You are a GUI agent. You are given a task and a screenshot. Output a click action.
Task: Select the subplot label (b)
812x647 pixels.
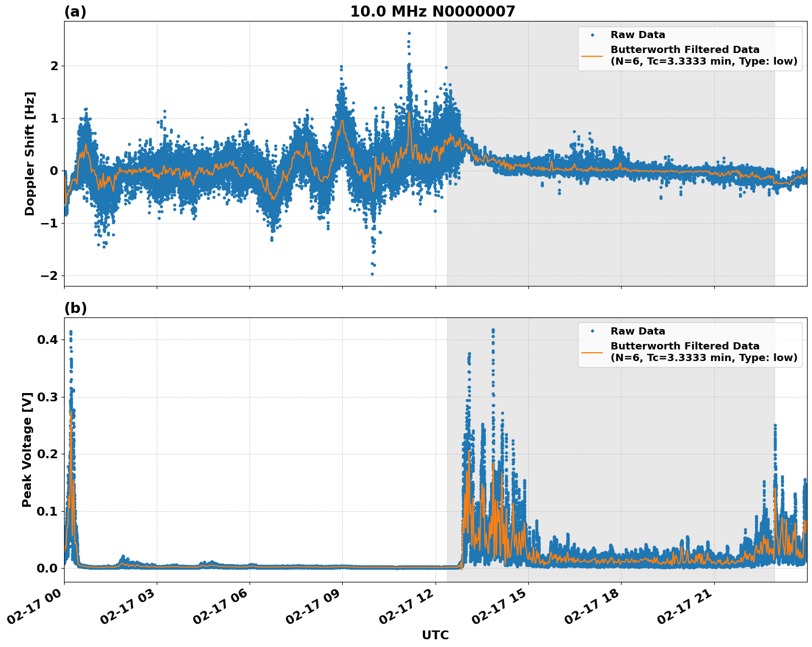click(75, 307)
